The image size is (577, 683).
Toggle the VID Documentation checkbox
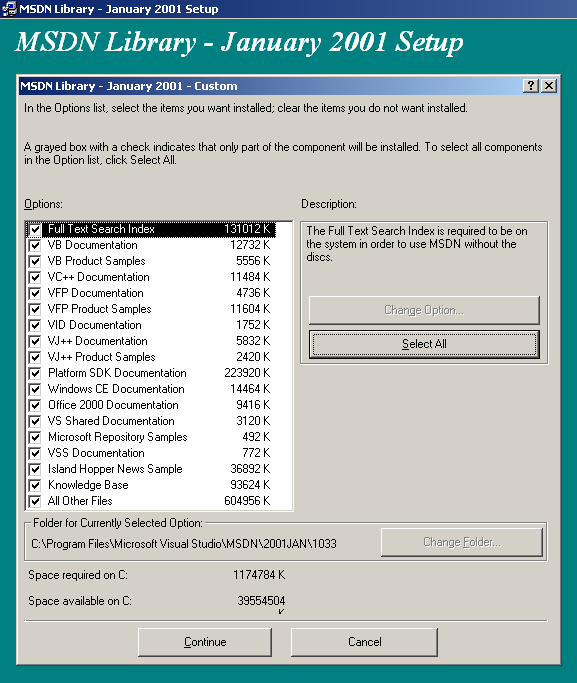pyautogui.click(x=35, y=325)
